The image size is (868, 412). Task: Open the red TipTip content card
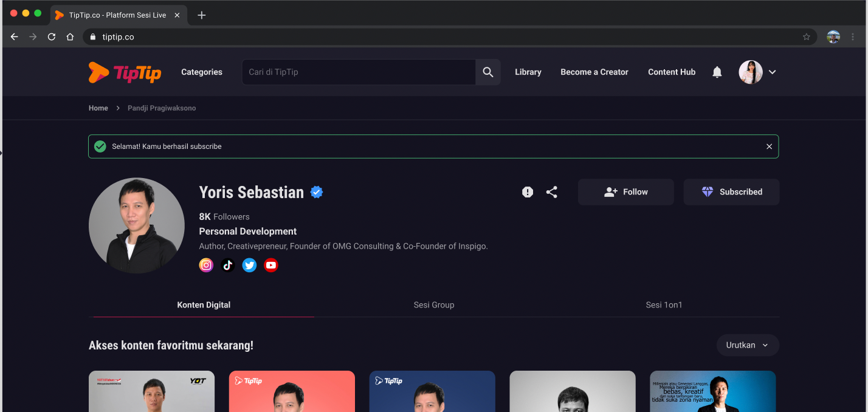coord(292,391)
